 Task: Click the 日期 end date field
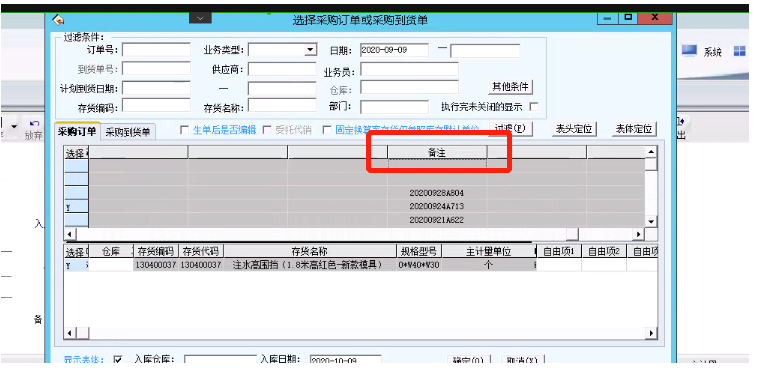[x=485, y=51]
